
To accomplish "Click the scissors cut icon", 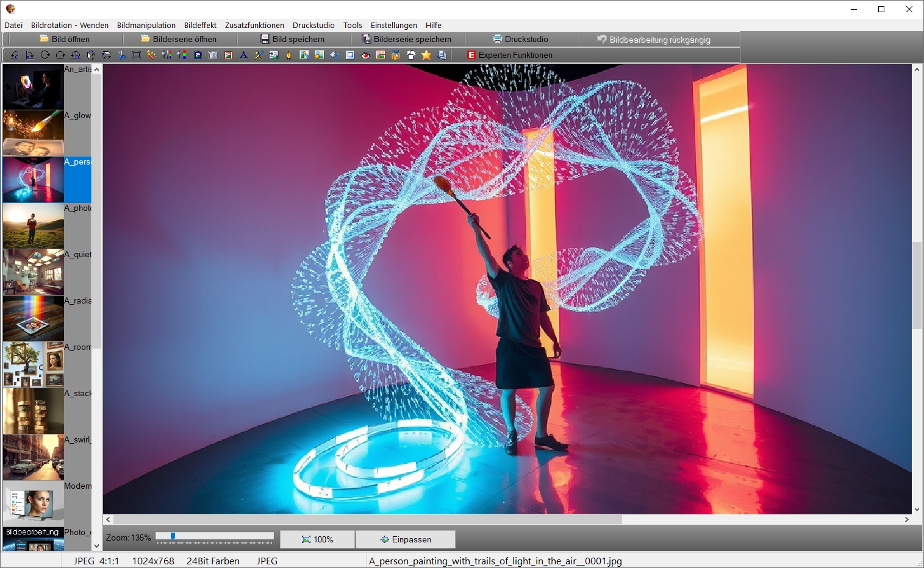I will point(121,55).
